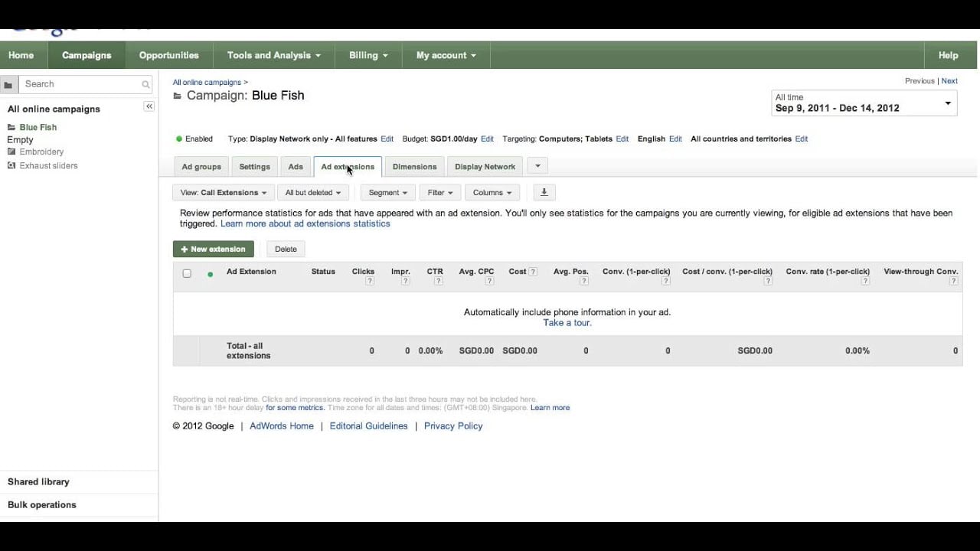Switch to the Dimensions tab

[x=414, y=167]
